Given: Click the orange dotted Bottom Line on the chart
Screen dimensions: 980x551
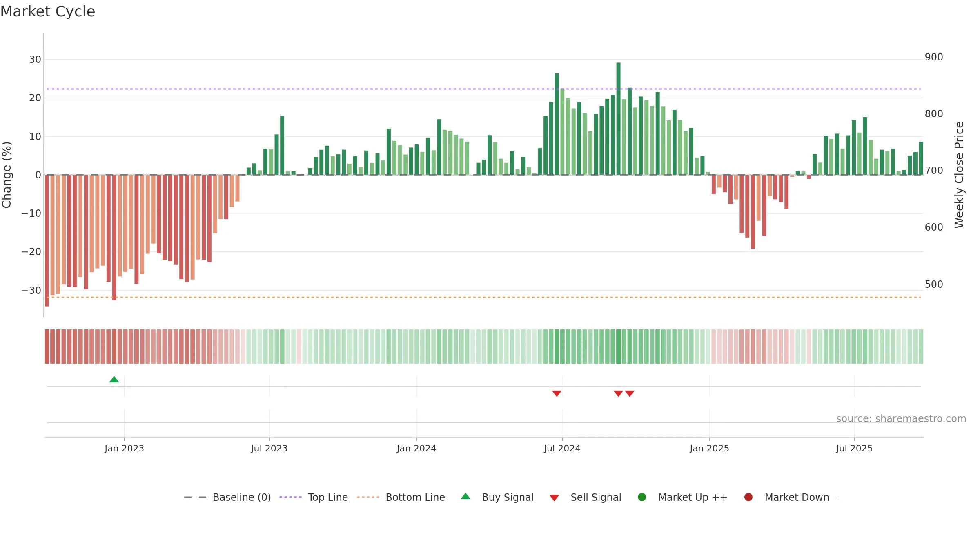Looking at the screenshot, I should click(484, 297).
